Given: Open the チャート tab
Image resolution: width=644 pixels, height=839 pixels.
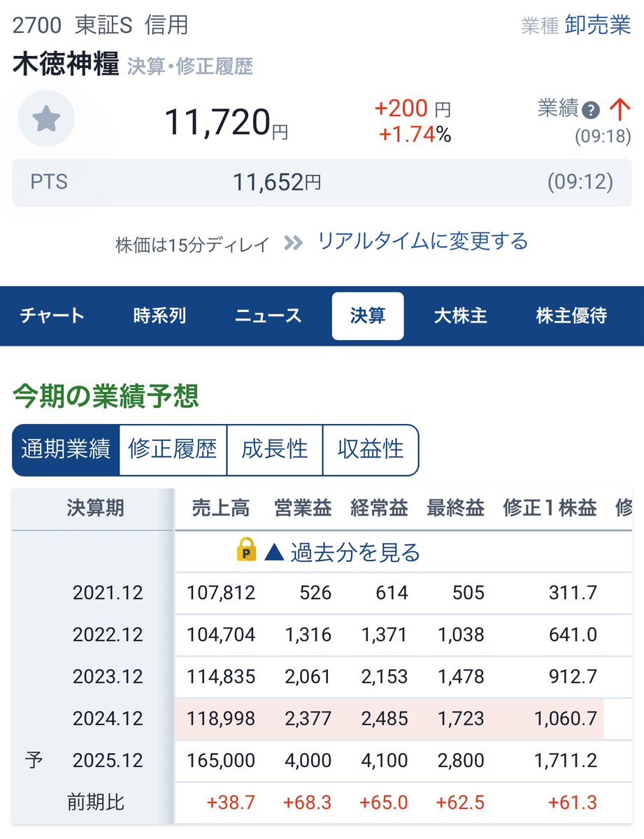Looking at the screenshot, I should click(x=52, y=316).
